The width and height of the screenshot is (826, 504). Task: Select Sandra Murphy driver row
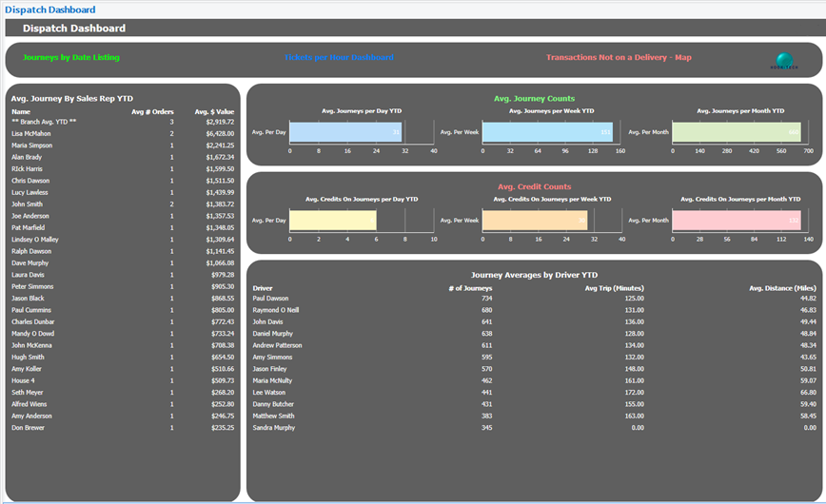534,428
